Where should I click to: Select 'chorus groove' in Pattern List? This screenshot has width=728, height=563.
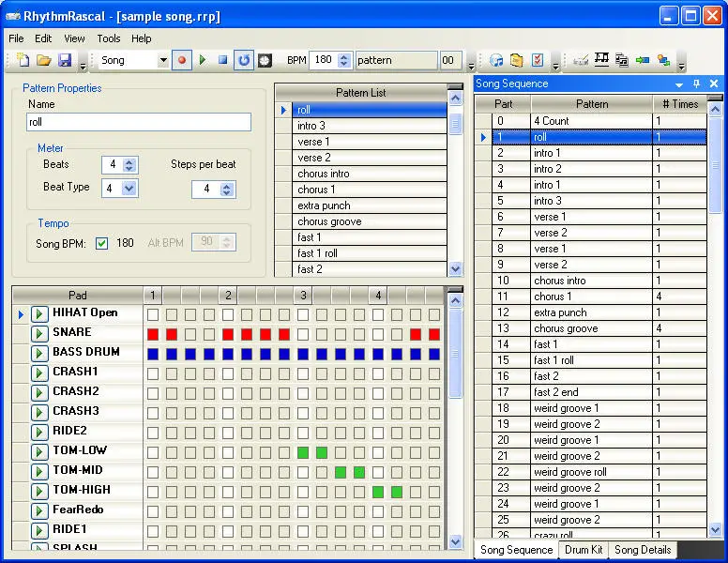[x=329, y=221]
